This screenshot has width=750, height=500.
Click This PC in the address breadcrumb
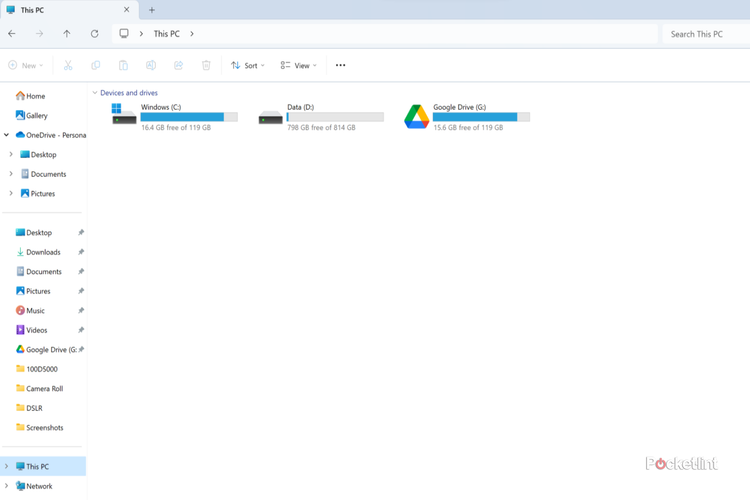(166, 33)
